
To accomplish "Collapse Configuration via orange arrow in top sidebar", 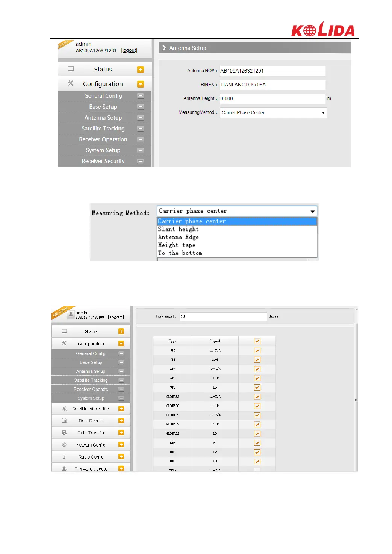I will pyautogui.click(x=141, y=84).
